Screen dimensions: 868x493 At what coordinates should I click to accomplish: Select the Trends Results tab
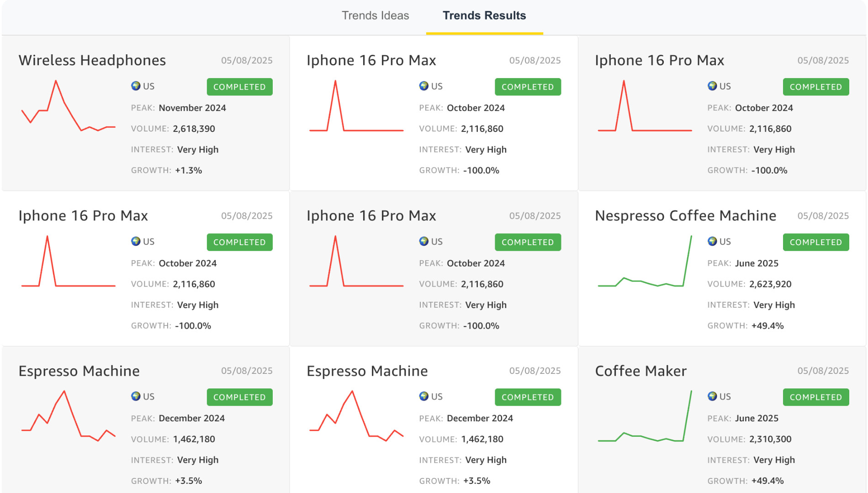(484, 16)
